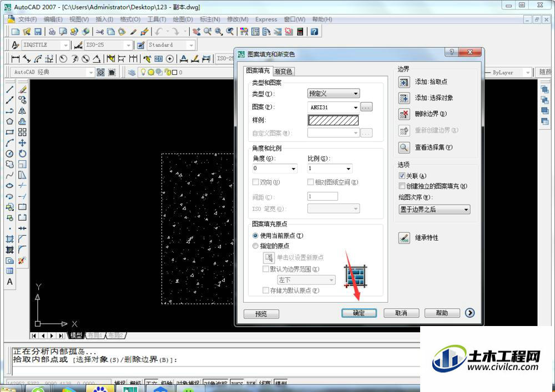Click the 预览 Preview button
The image size is (555, 392).
tap(261, 314)
